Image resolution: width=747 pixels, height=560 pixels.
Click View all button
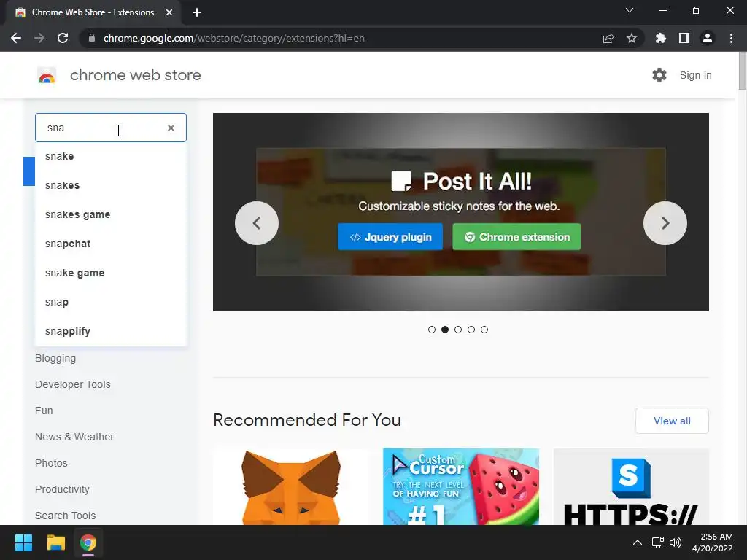[x=672, y=421]
